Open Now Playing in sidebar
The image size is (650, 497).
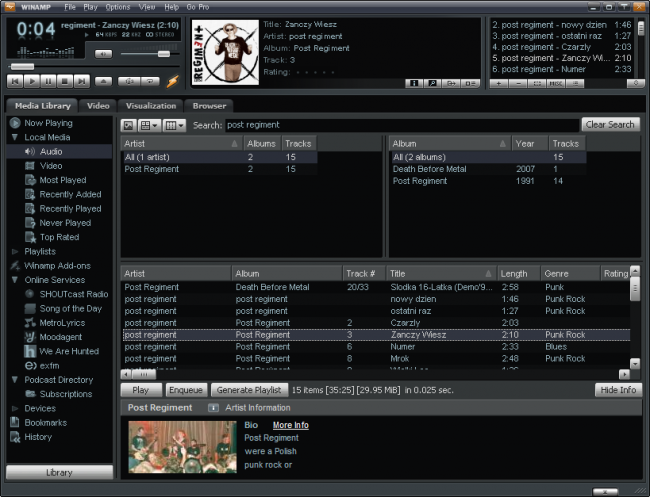tap(48, 123)
